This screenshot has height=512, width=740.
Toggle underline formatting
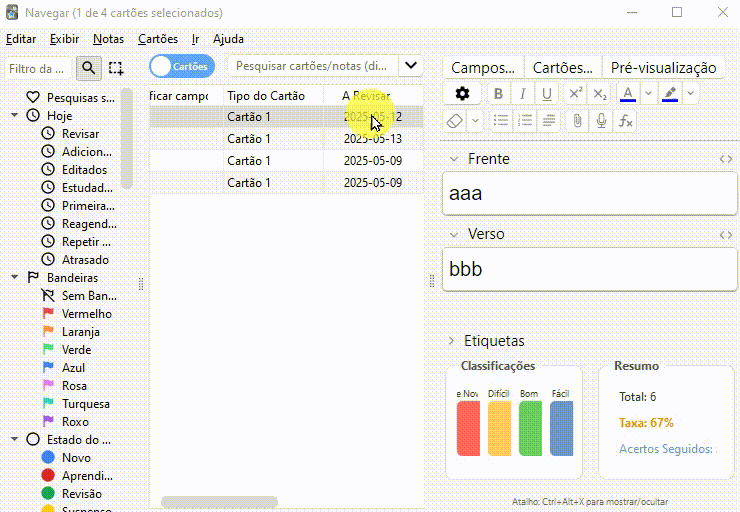(547, 94)
